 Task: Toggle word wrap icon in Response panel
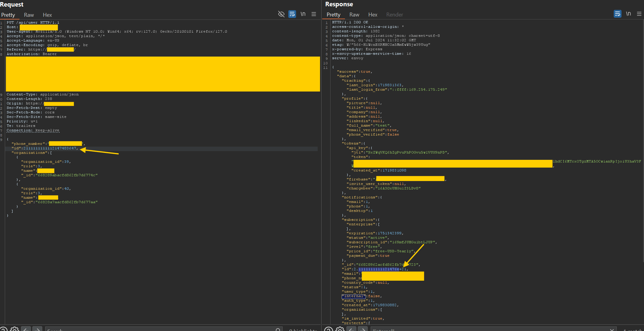coord(617,14)
